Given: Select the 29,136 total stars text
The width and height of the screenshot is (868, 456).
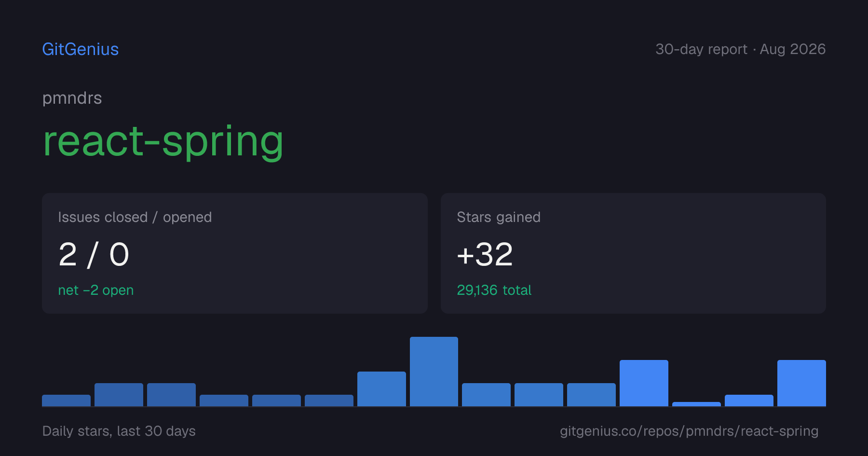Looking at the screenshot, I should point(494,290).
